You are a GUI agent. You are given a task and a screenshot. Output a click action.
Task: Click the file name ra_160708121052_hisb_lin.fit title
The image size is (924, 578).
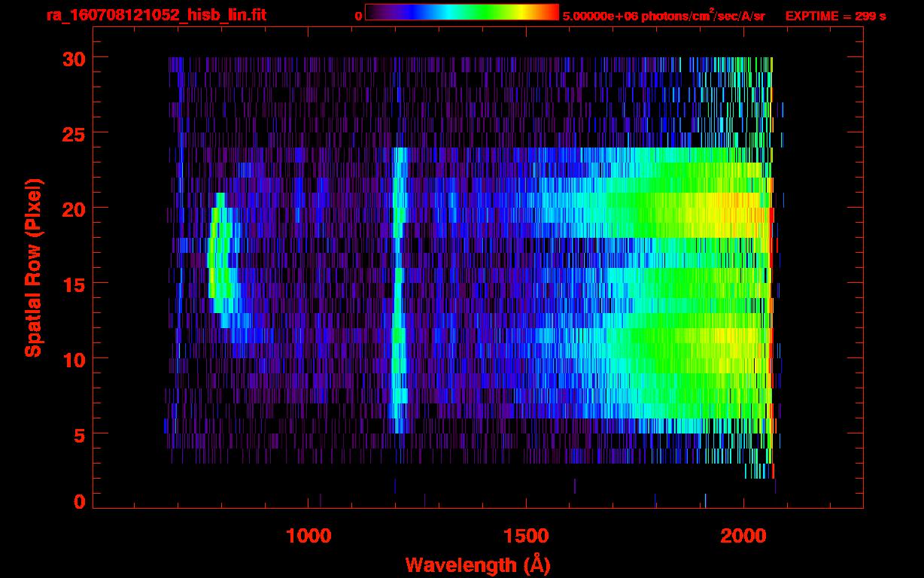pos(156,15)
